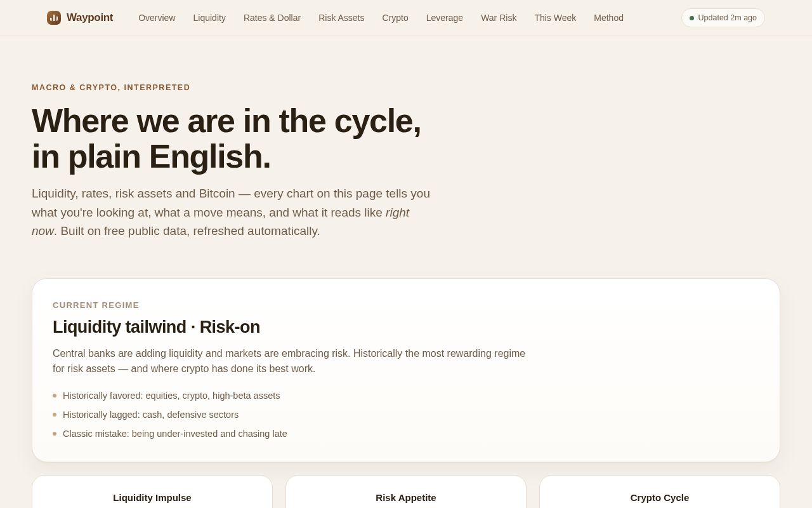View the Method page

pyautogui.click(x=608, y=18)
